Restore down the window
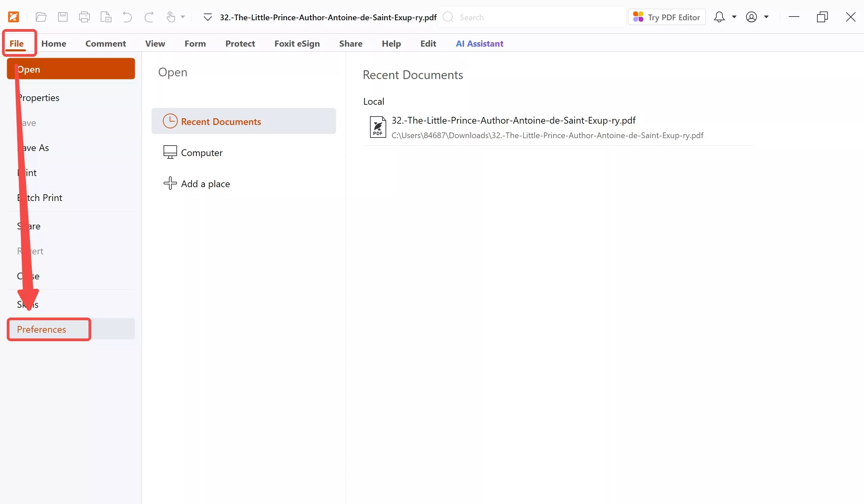This screenshot has width=864, height=504. pyautogui.click(x=822, y=17)
